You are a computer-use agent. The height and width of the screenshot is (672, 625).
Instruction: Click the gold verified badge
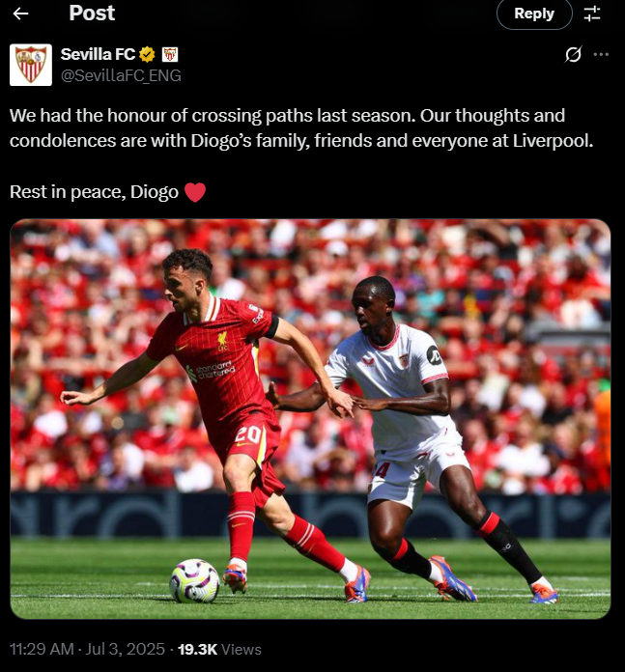pos(147,54)
